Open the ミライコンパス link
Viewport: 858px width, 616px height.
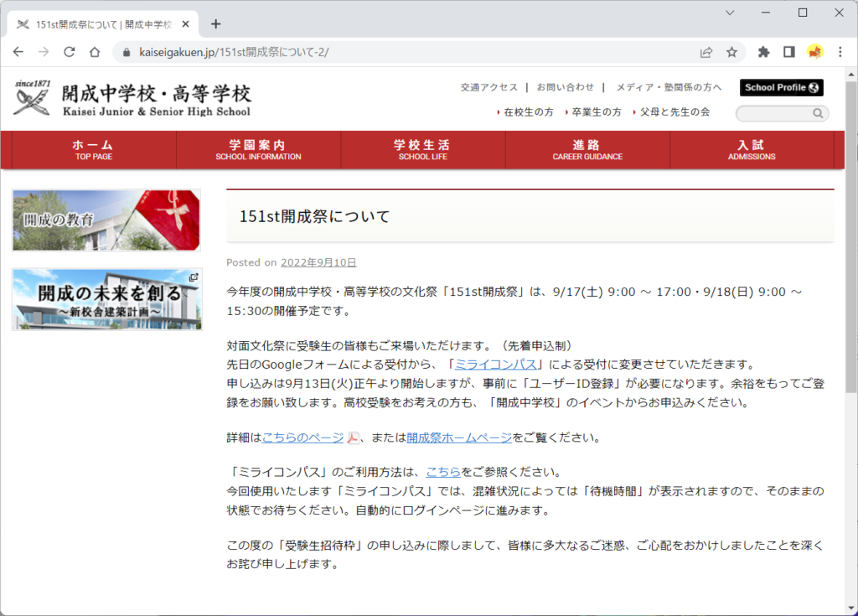coord(495,365)
